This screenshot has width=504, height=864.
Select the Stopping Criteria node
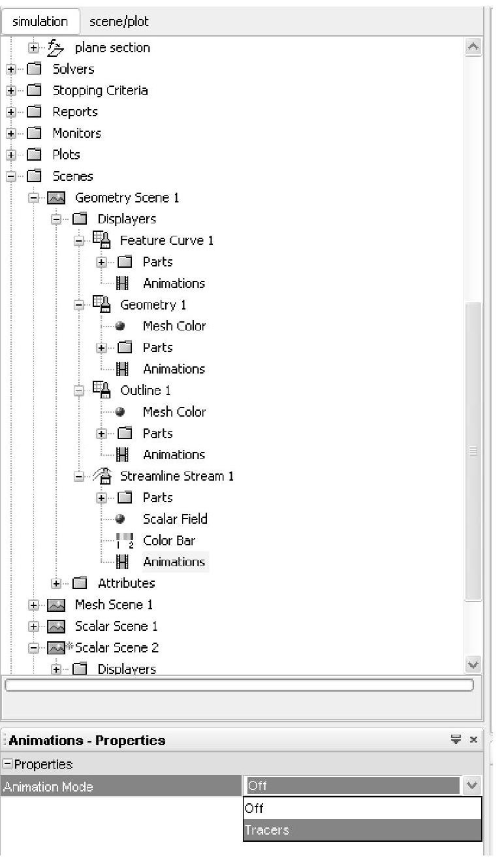click(x=100, y=91)
